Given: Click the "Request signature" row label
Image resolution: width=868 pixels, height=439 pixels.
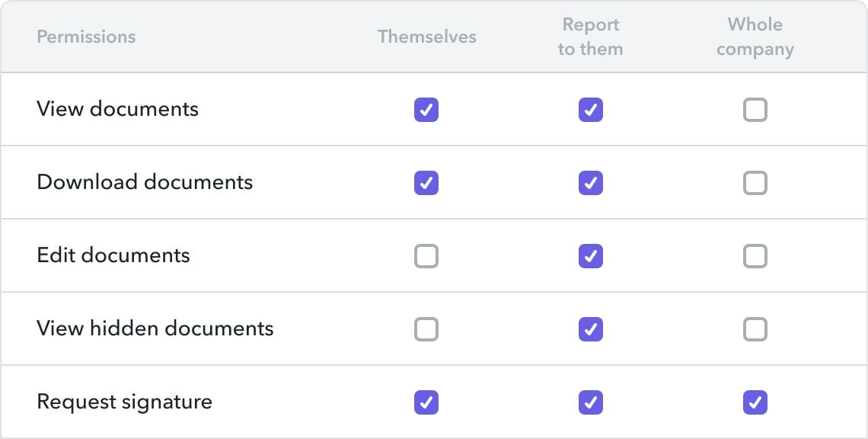Looking at the screenshot, I should [x=124, y=402].
